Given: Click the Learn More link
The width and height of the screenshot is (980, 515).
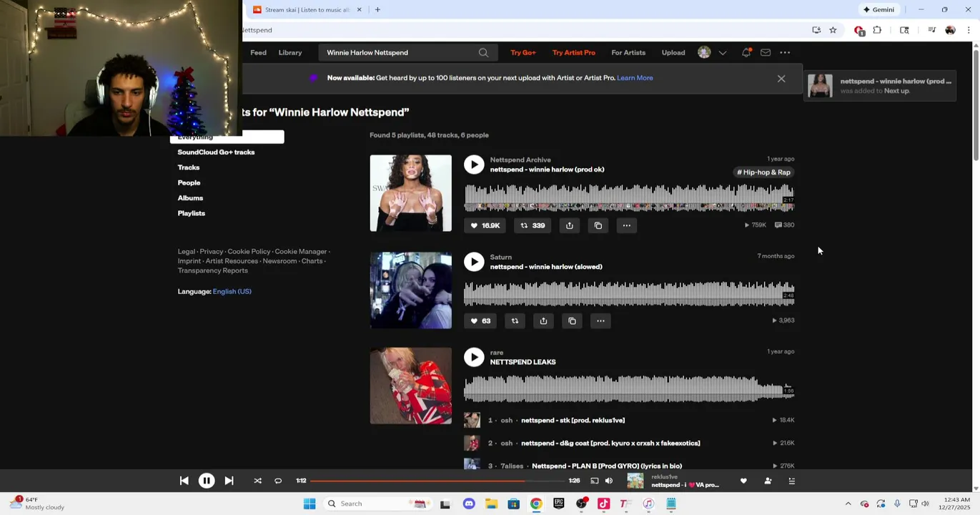Looking at the screenshot, I should [635, 78].
